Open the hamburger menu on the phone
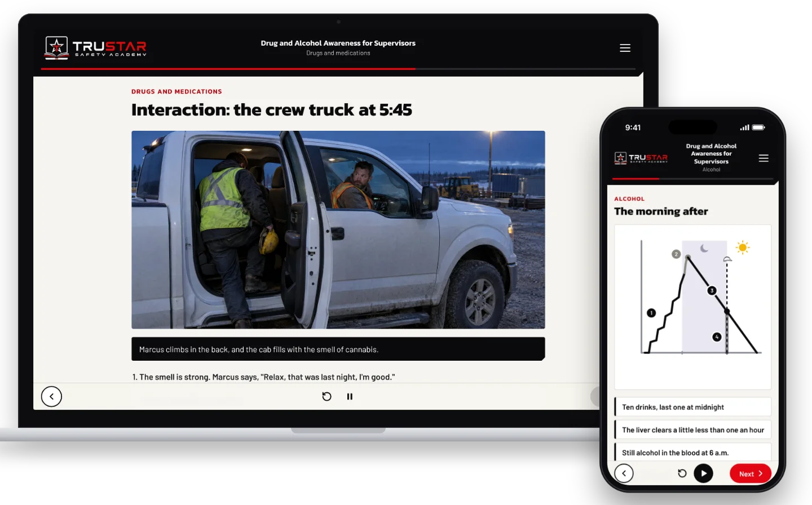 [764, 158]
